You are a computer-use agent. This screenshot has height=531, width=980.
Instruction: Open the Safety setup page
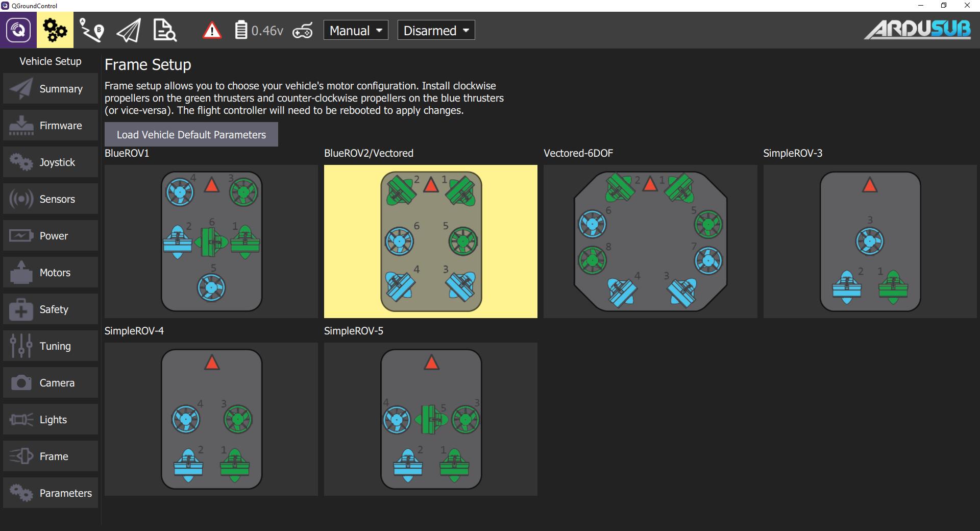51,309
